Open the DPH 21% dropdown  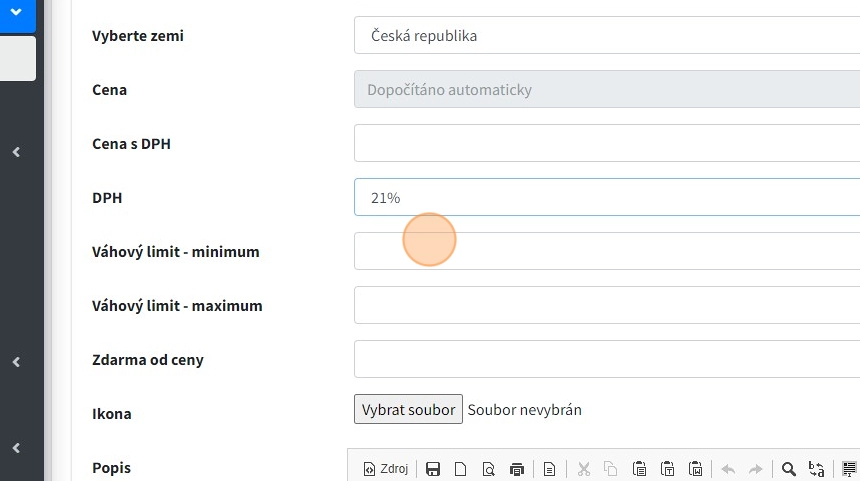point(606,198)
